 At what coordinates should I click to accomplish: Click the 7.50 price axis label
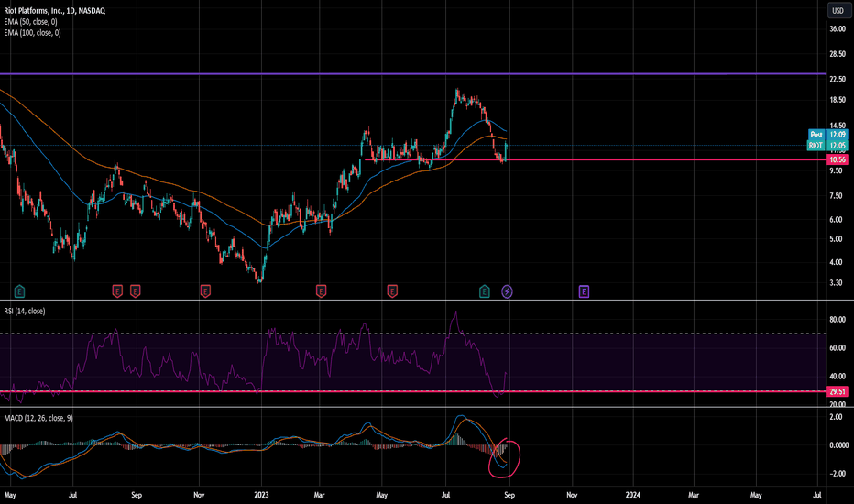pyautogui.click(x=836, y=195)
